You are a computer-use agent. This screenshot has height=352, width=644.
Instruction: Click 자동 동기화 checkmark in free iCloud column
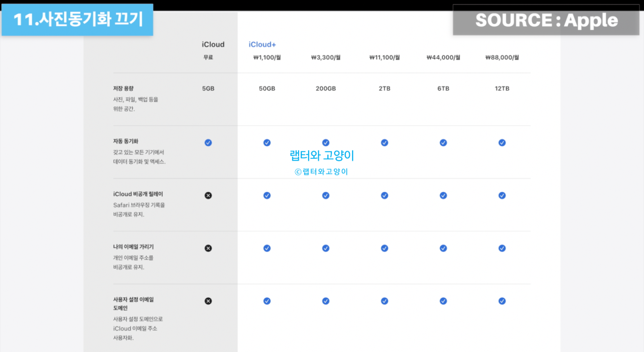pyautogui.click(x=208, y=143)
